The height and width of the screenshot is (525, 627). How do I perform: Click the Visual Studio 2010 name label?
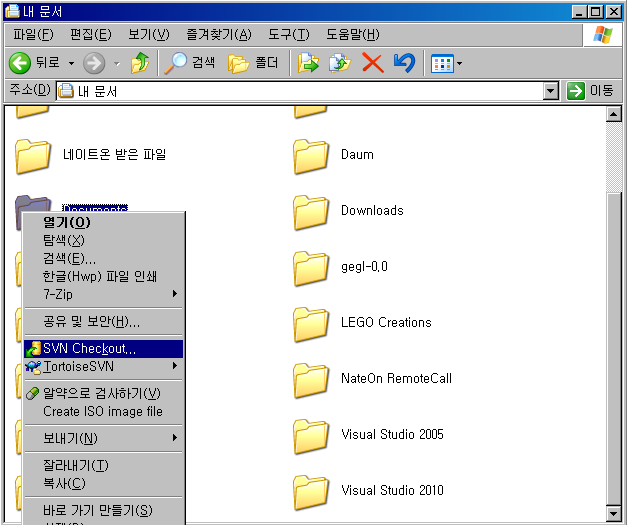pyautogui.click(x=392, y=490)
